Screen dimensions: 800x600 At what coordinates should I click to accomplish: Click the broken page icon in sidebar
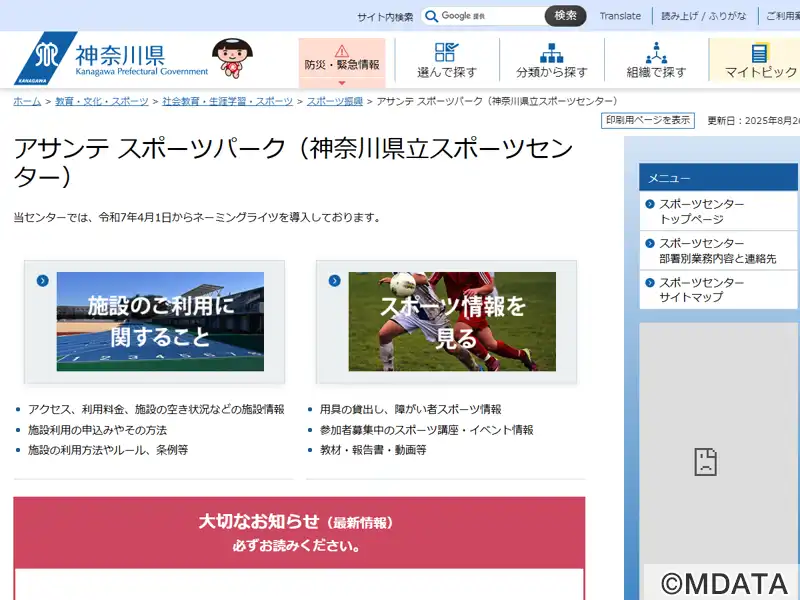706,462
